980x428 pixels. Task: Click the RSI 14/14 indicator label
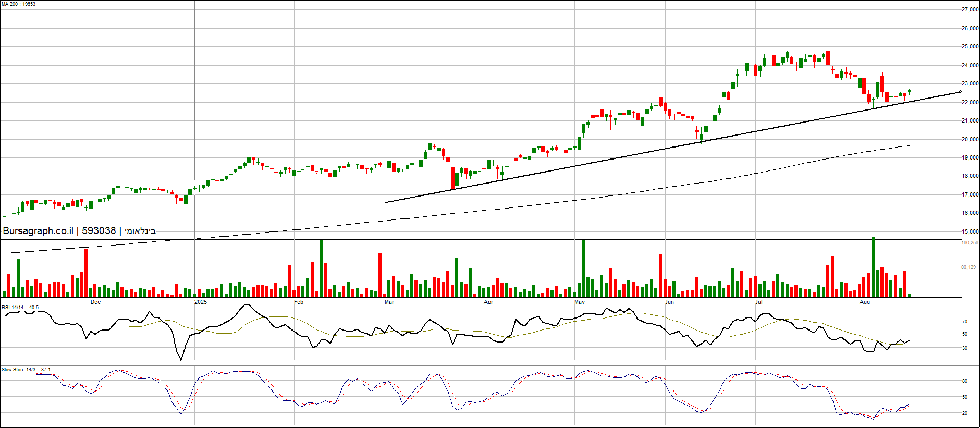coord(20,308)
